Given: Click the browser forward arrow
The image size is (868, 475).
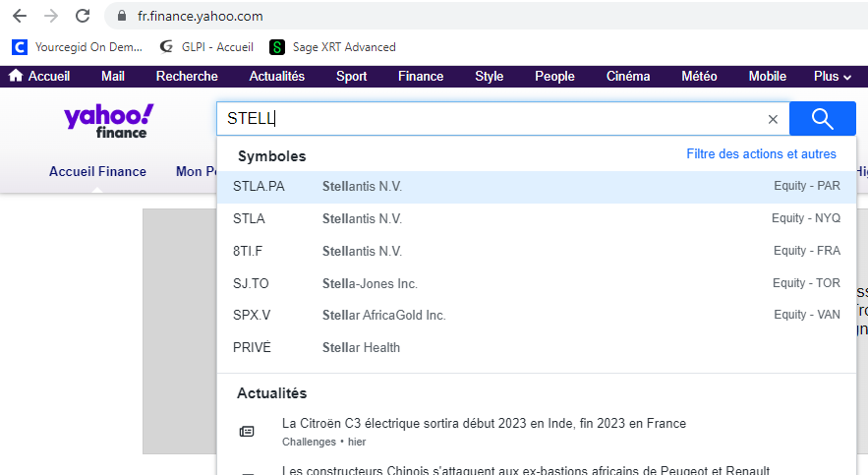Looking at the screenshot, I should point(51,16).
